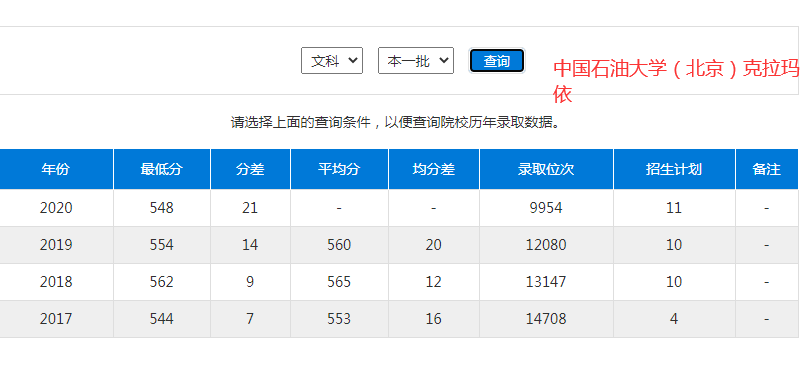Click average score 565
The width and height of the screenshot is (811, 372).
339,282
